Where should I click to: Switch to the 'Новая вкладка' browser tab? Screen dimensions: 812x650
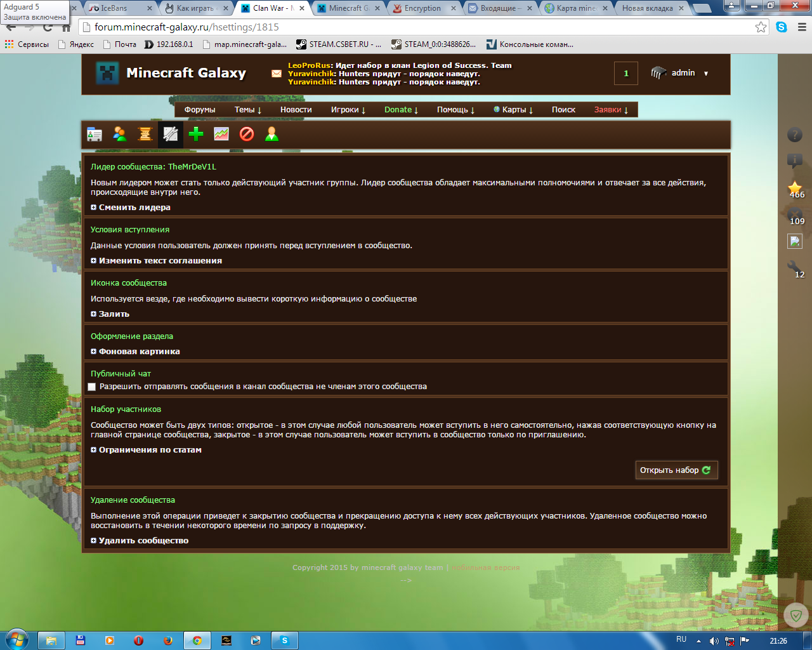[652, 8]
